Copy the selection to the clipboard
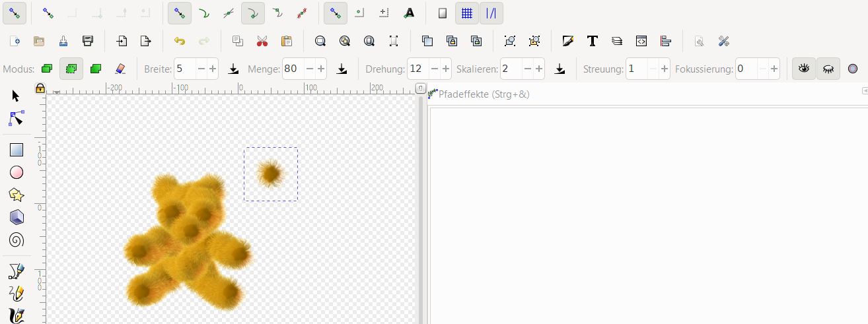 [238, 41]
